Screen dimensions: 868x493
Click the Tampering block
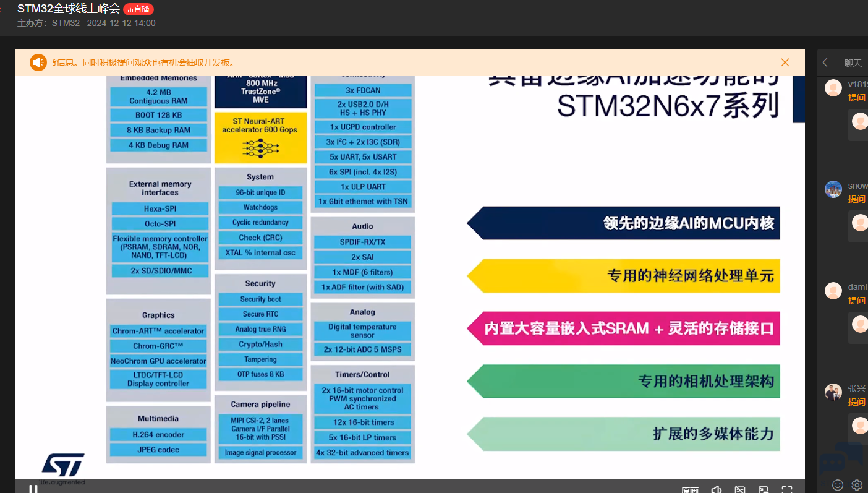[260, 359]
